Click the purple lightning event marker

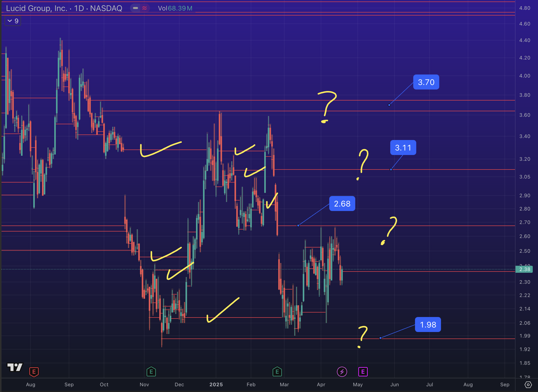coord(342,372)
